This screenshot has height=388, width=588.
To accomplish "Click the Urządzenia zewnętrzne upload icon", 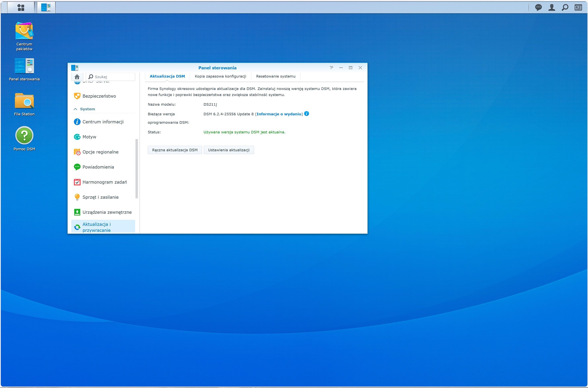I will (x=77, y=212).
